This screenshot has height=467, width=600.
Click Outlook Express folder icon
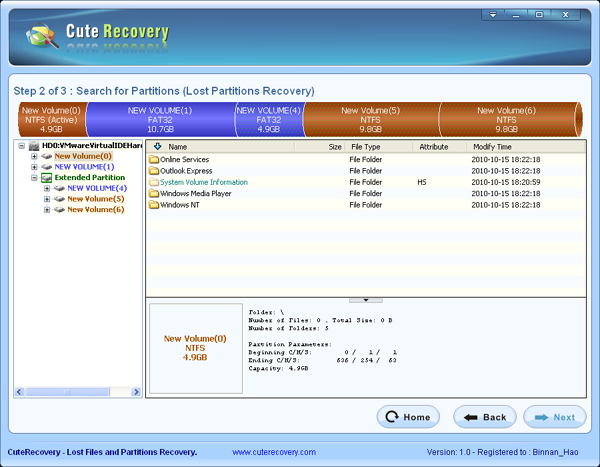coord(154,171)
